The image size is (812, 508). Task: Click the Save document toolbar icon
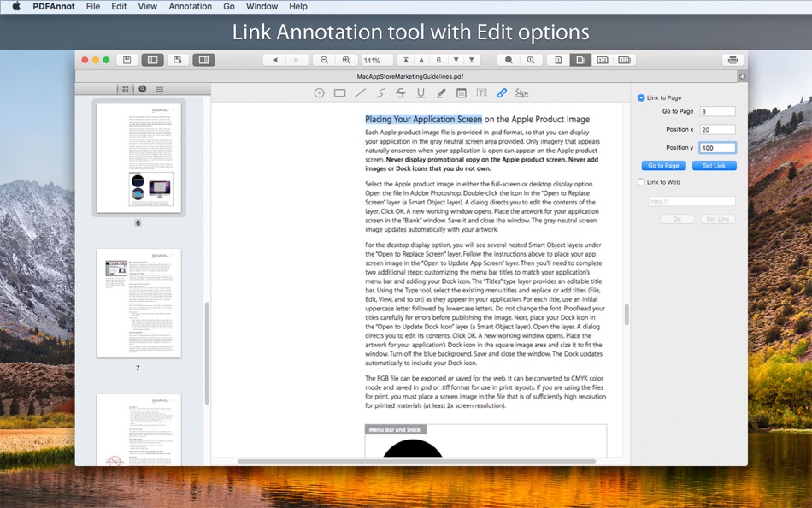tap(127, 60)
